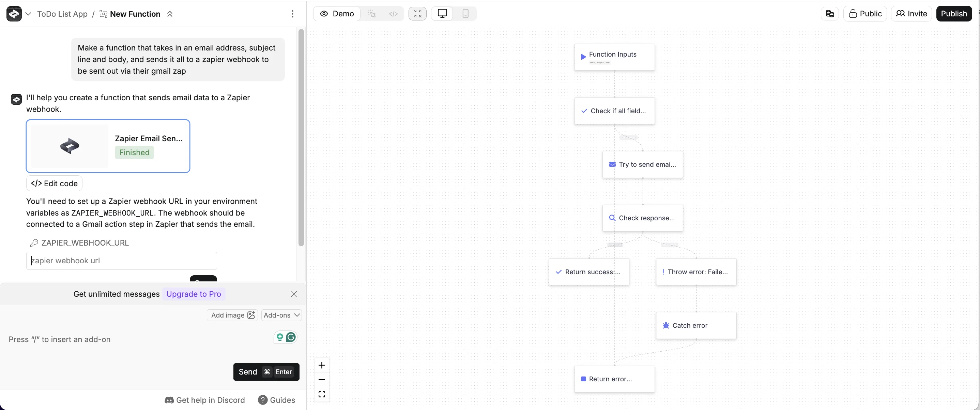The image size is (980, 410).
Task: Select the pointer inspect mode icon
Action: [372, 14]
